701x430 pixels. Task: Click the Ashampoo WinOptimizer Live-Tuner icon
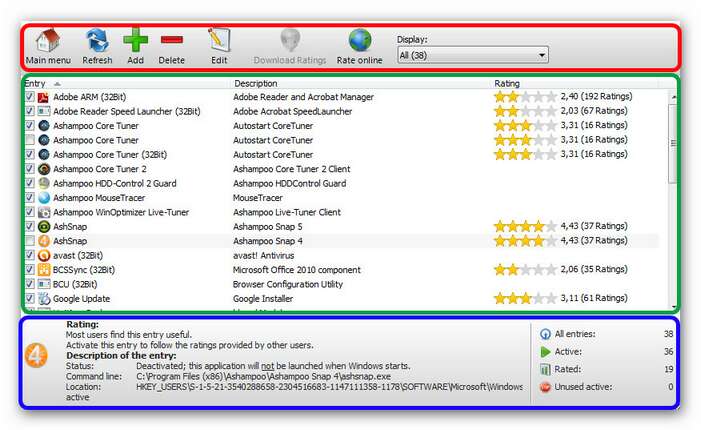tap(43, 212)
